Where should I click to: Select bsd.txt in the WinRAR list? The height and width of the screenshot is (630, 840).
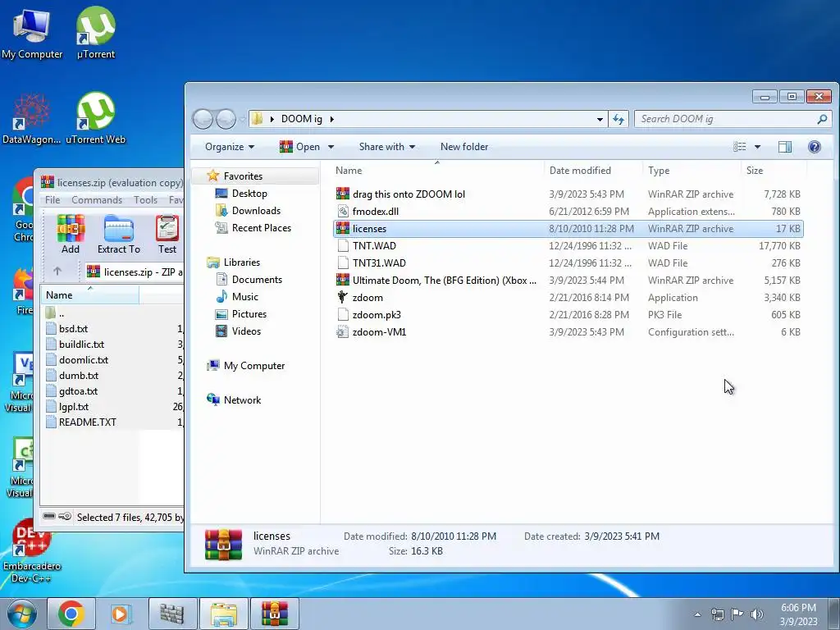pyautogui.click(x=73, y=328)
